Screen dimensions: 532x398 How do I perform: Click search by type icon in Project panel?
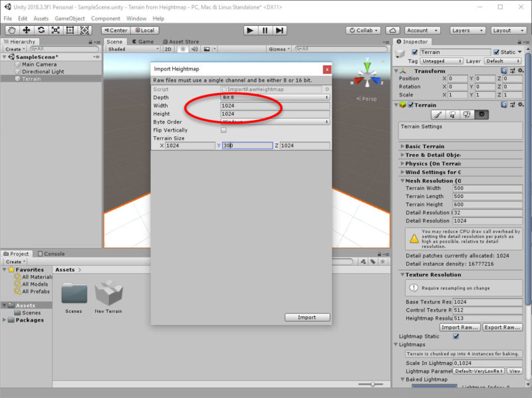[x=363, y=262]
